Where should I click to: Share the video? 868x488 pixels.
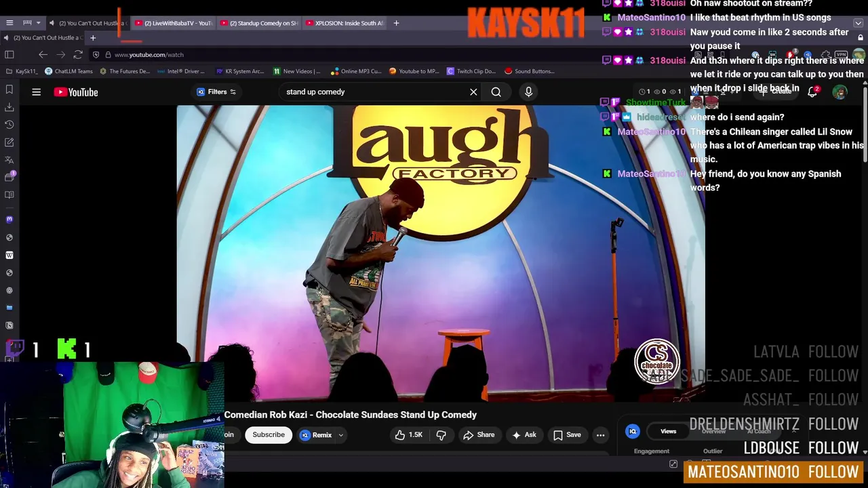[479, 435]
